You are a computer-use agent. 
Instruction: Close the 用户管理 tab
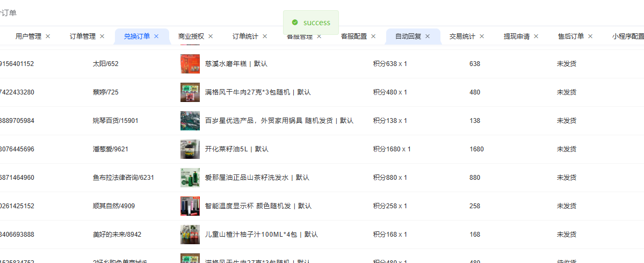[48, 36]
